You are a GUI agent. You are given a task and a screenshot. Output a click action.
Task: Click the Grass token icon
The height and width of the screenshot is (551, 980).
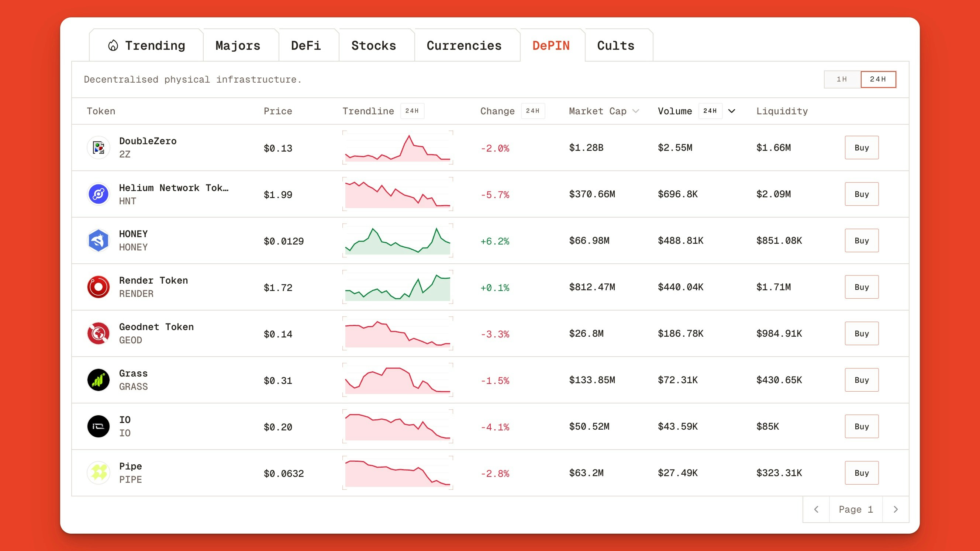[x=99, y=380]
